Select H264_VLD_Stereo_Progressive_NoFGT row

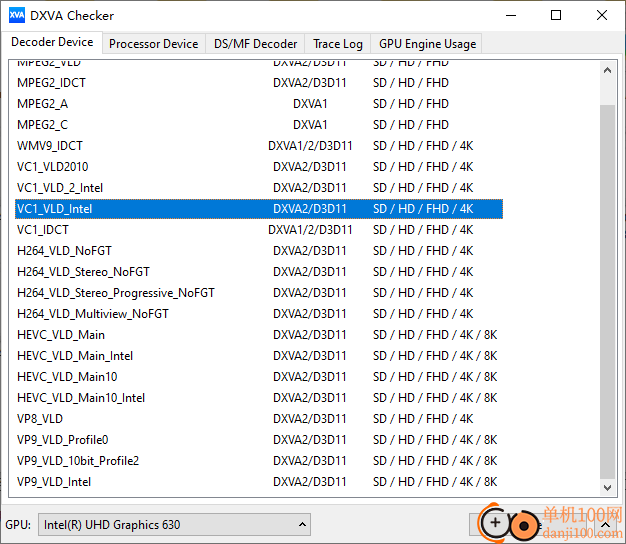tap(259, 293)
